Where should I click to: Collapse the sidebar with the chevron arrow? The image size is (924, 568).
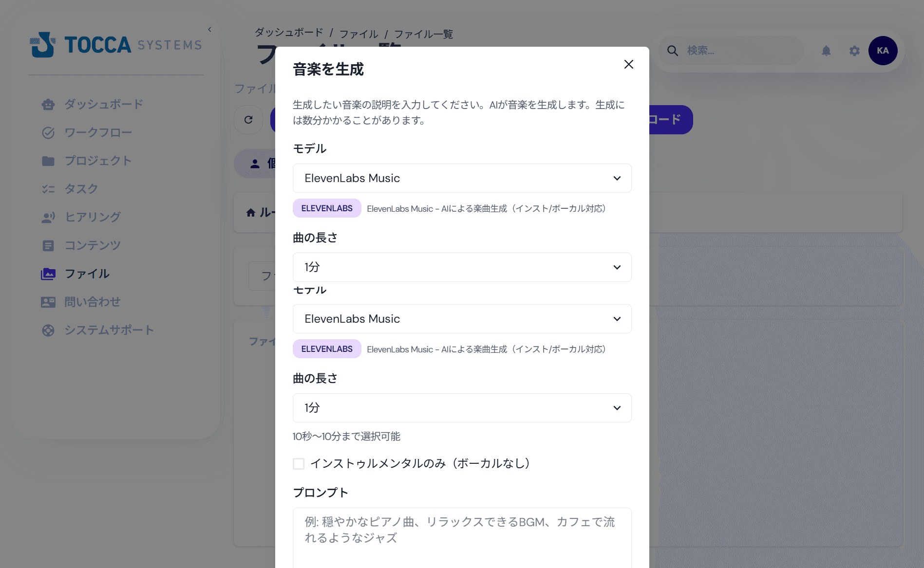(x=209, y=29)
